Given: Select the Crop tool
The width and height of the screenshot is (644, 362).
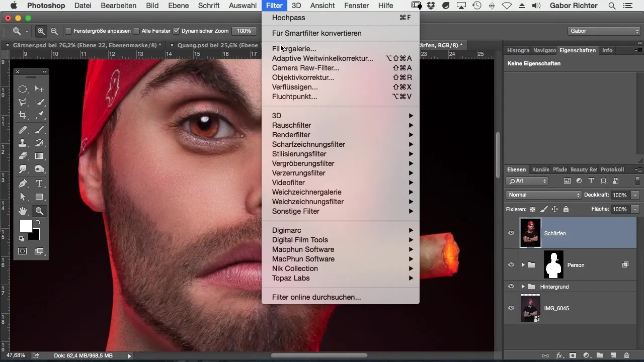Looking at the screenshot, I should click(23, 116).
